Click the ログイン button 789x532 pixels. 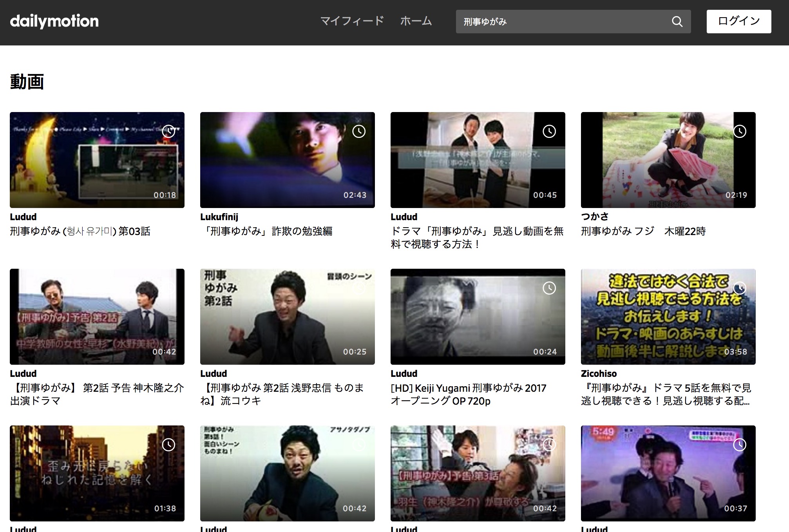(x=739, y=22)
